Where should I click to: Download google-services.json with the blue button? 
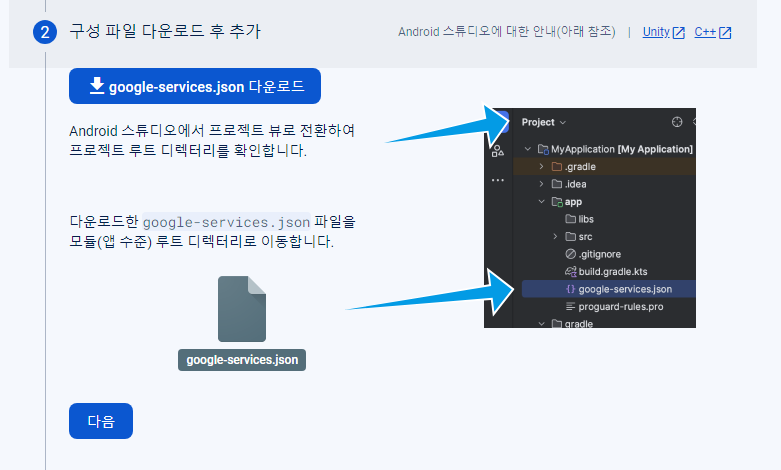(195, 86)
